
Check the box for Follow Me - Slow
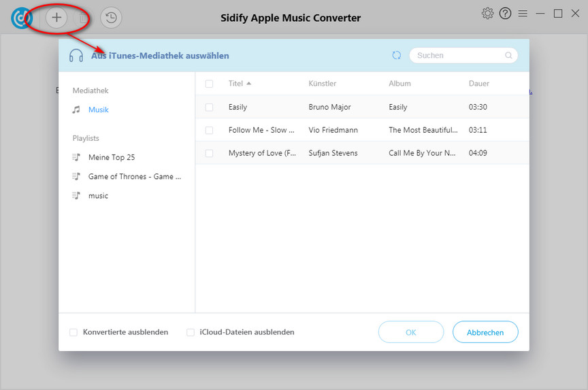point(209,130)
